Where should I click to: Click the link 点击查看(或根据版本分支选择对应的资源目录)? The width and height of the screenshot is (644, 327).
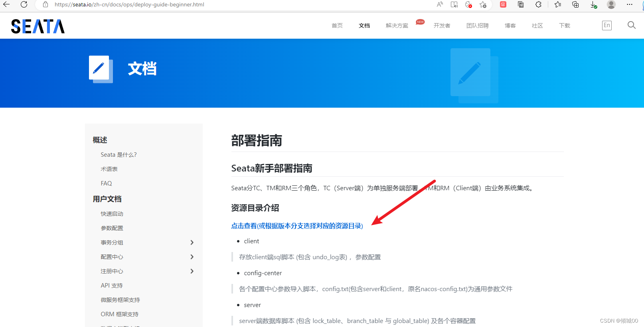pyautogui.click(x=297, y=226)
